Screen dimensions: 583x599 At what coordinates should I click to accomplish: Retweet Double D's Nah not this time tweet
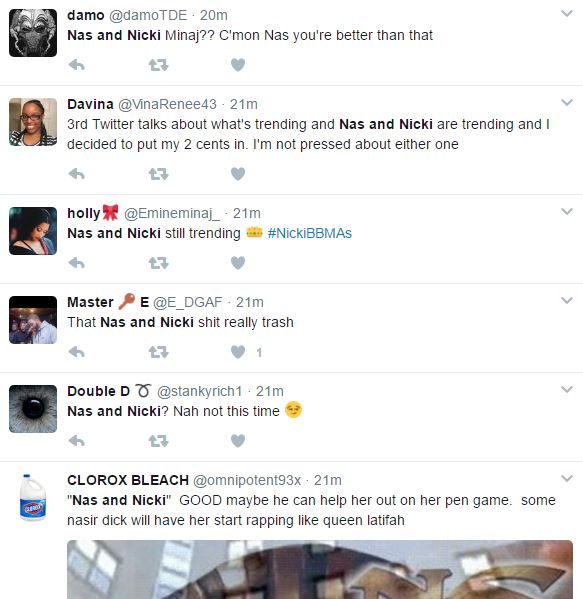tap(158, 441)
